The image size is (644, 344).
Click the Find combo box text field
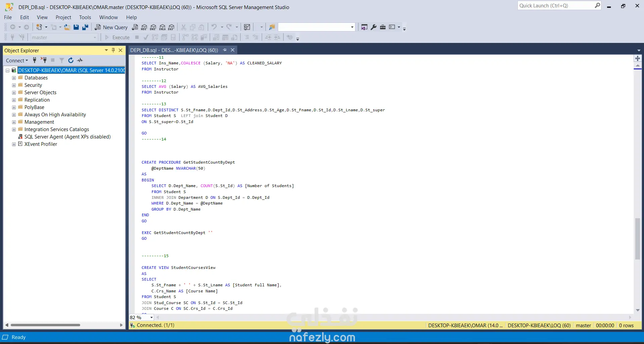tap(314, 27)
